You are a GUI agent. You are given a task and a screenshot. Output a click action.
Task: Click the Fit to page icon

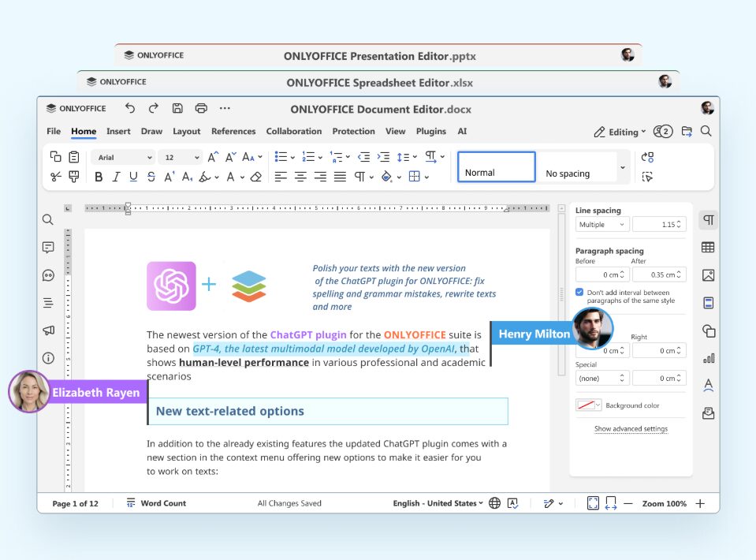(x=593, y=503)
